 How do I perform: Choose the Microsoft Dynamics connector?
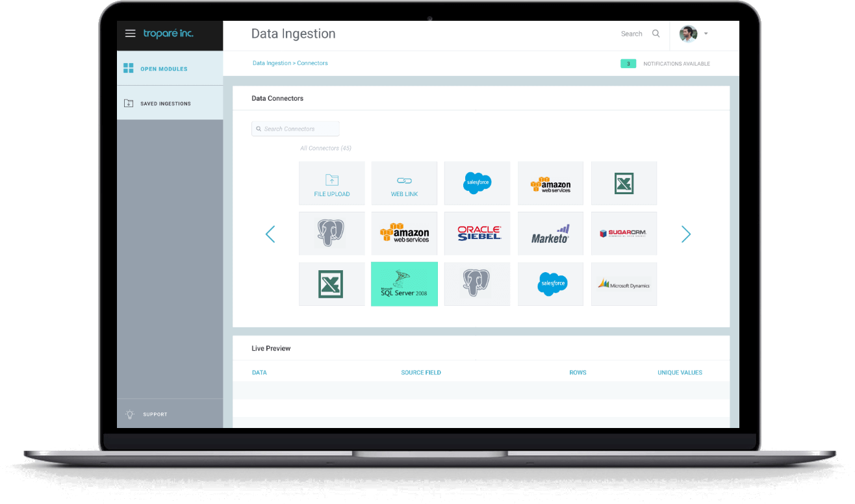pyautogui.click(x=624, y=284)
